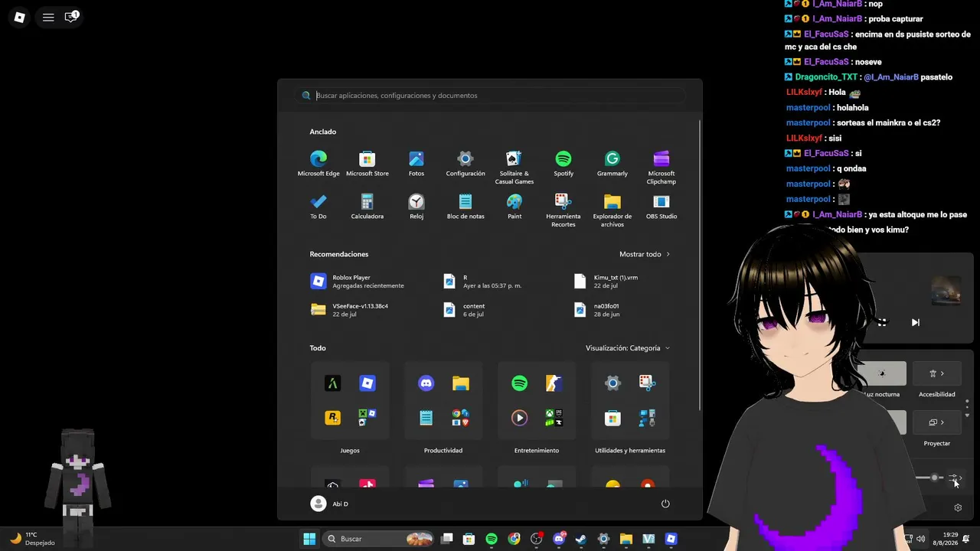Open Task View on taskbar
980x551 pixels.
click(x=447, y=539)
